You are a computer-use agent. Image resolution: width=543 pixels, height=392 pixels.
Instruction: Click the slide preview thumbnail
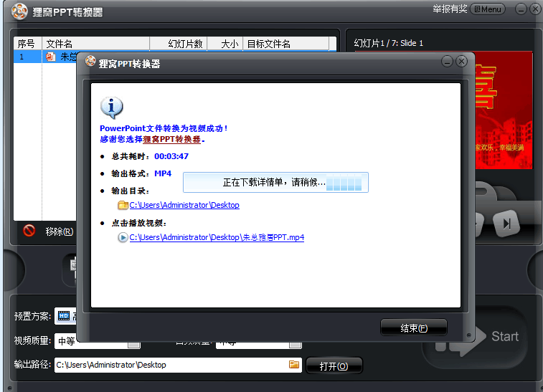pos(504,110)
